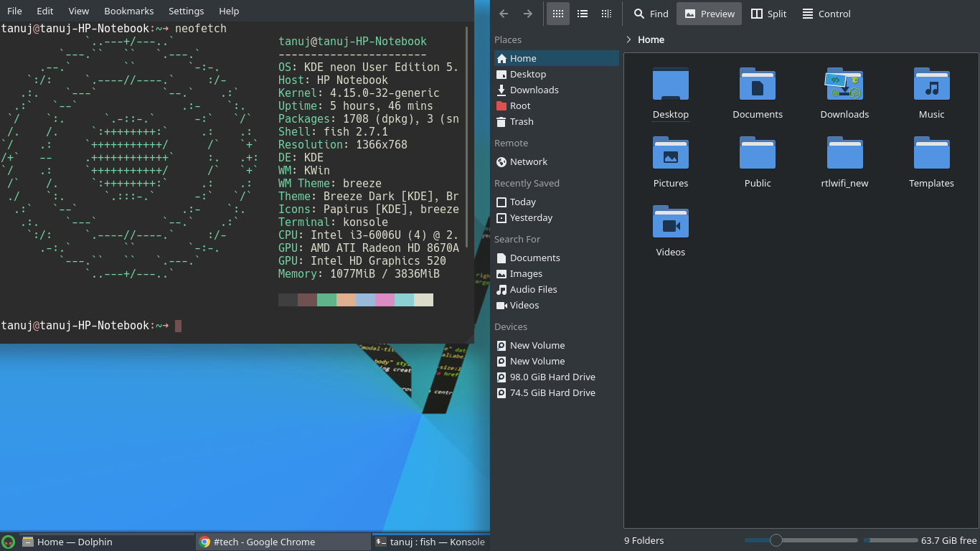Show files saved Today

click(556, 202)
